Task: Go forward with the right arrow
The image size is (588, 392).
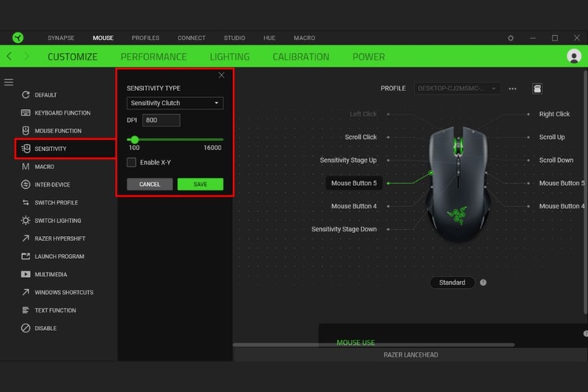Action: (x=26, y=57)
